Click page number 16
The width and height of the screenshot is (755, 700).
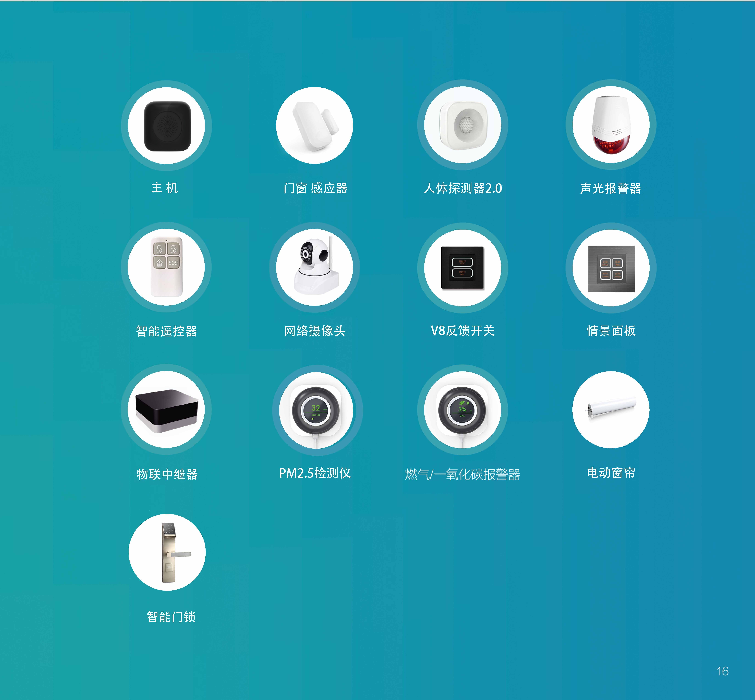[722, 671]
